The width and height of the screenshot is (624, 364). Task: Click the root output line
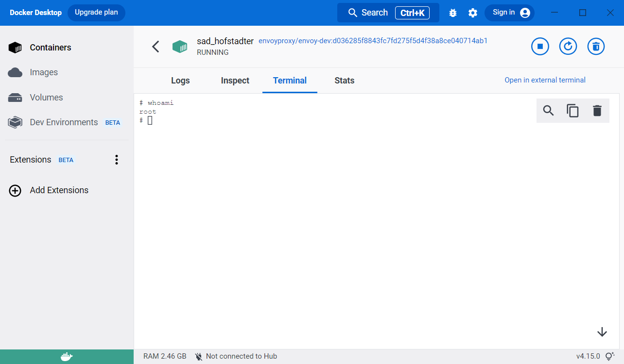(148, 112)
